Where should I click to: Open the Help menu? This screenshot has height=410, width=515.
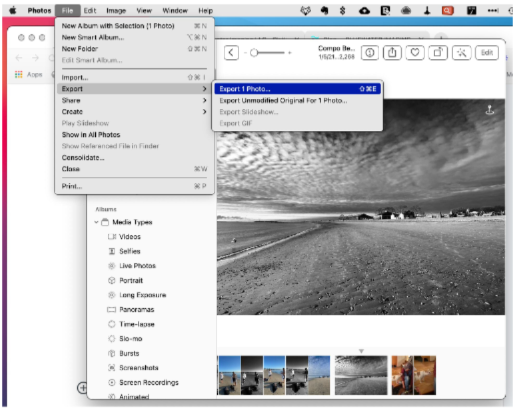[x=205, y=11]
